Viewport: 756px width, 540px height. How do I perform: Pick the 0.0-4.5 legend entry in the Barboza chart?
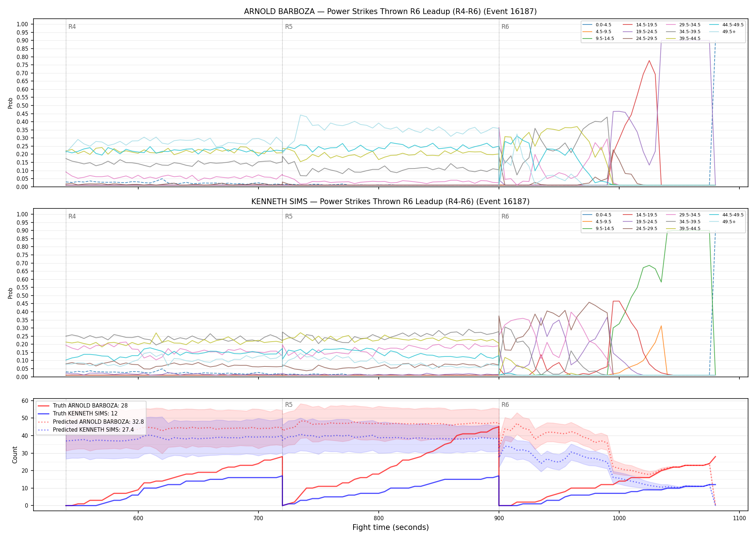point(597,25)
